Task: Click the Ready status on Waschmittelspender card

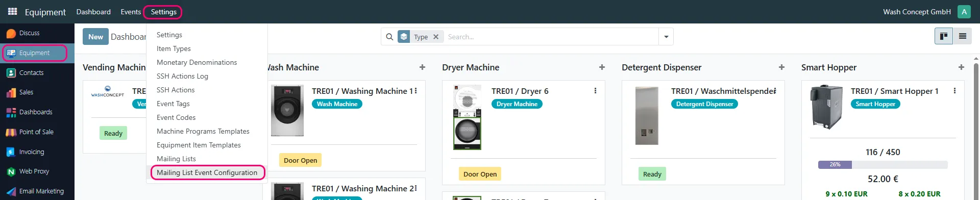Action: (x=652, y=174)
